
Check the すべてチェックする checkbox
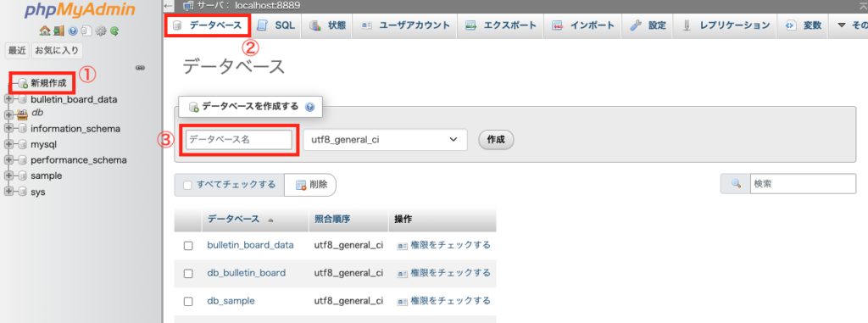187,185
